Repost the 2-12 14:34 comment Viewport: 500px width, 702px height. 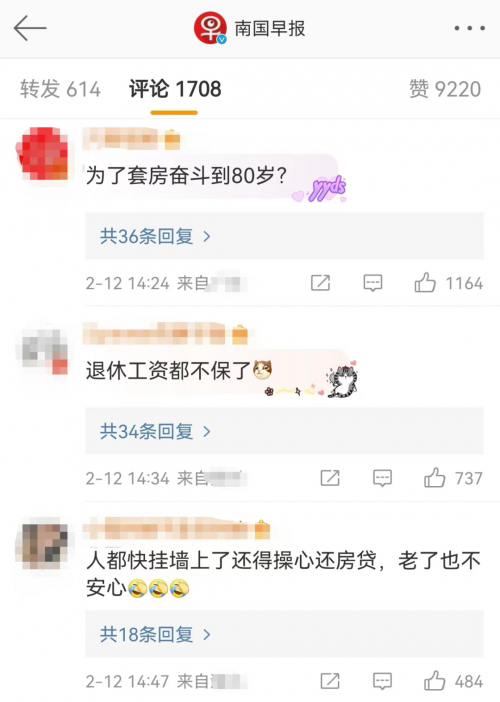(x=330, y=478)
